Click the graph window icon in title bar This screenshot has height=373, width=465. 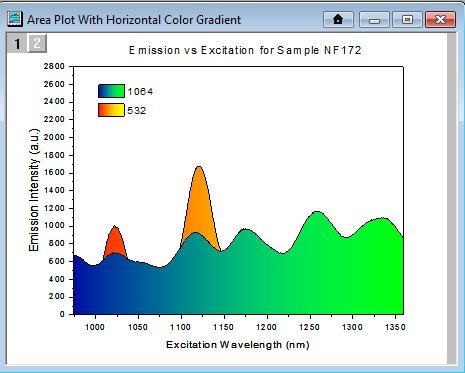click(x=15, y=19)
